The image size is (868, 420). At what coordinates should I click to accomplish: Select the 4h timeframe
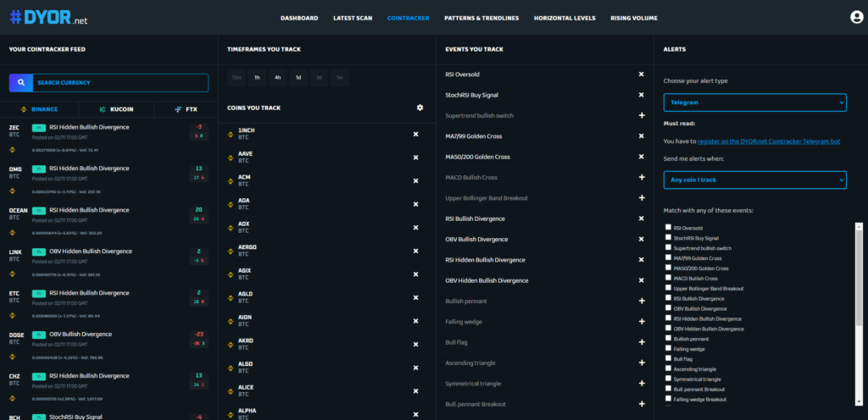[277, 78]
